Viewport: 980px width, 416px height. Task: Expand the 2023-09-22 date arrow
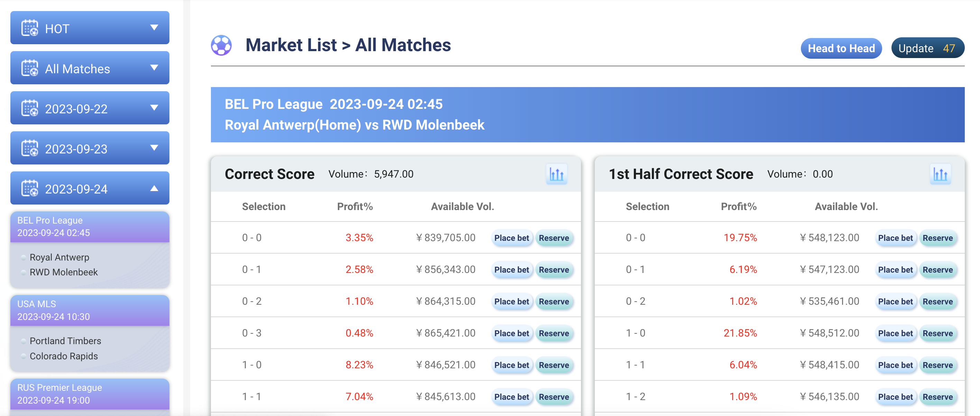coord(154,107)
